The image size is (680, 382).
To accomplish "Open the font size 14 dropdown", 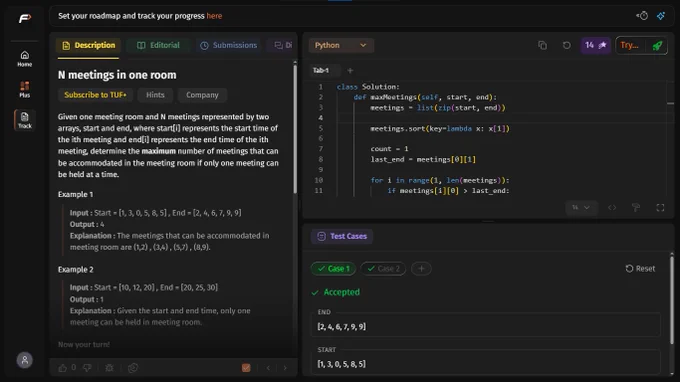I will tap(581, 208).
